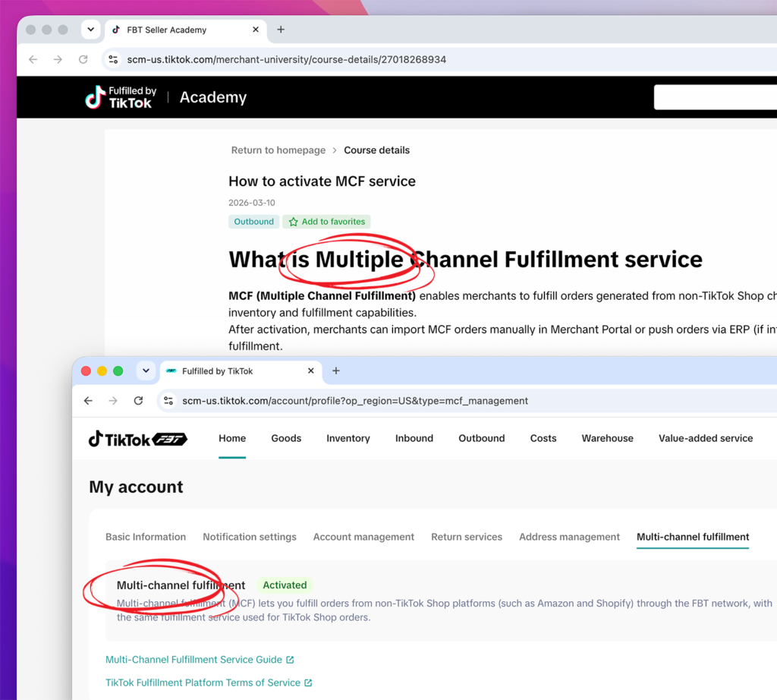The width and height of the screenshot is (777, 700).
Task: Click the star icon beside Add to favorites
Action: pyautogui.click(x=294, y=222)
